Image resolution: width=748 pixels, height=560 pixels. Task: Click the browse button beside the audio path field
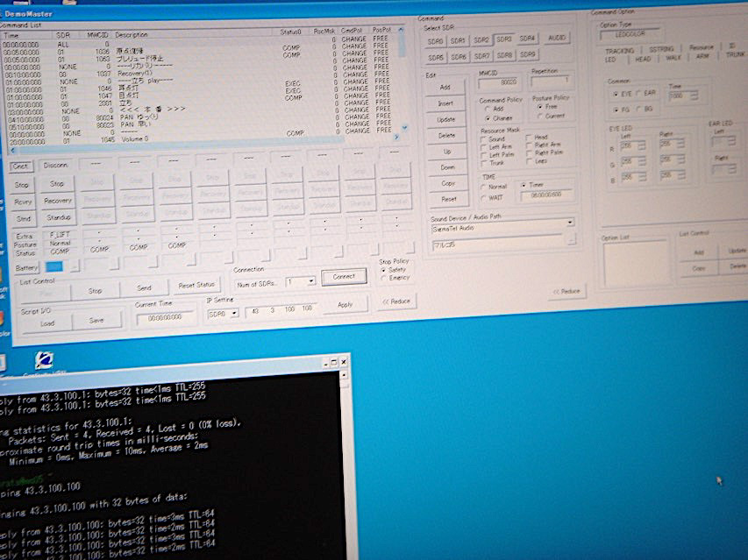(x=571, y=239)
